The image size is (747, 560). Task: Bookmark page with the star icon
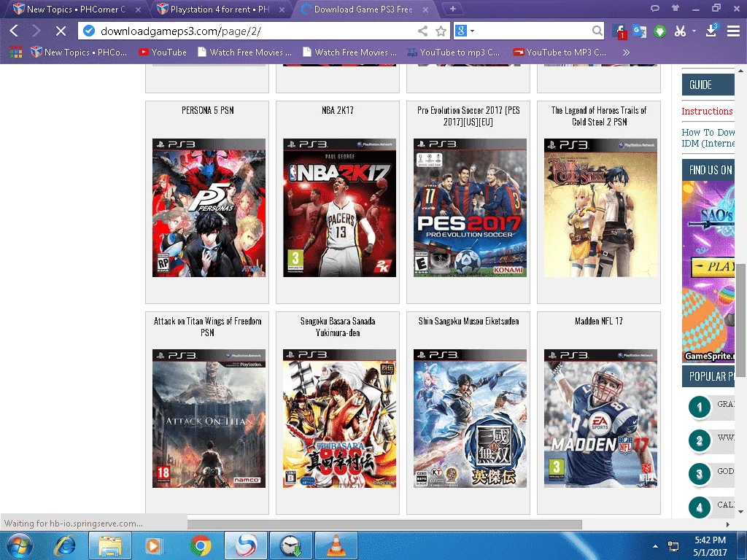click(441, 31)
